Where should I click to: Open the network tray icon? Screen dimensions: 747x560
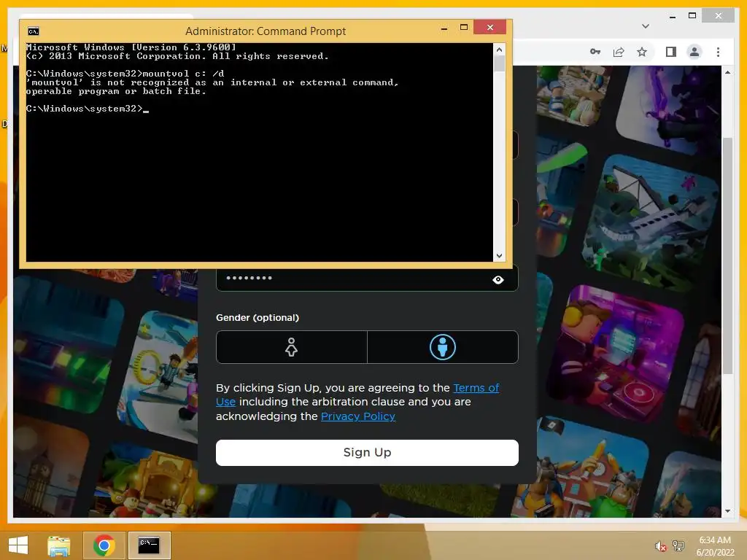pyautogui.click(x=678, y=545)
